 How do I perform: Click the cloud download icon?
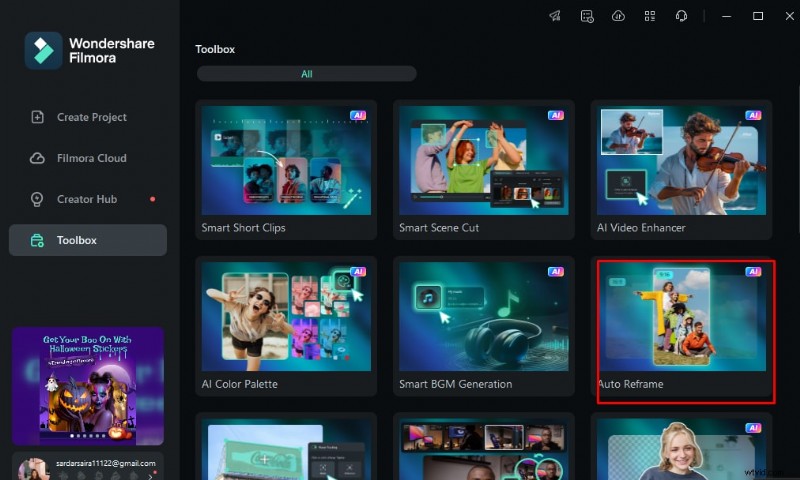618,16
